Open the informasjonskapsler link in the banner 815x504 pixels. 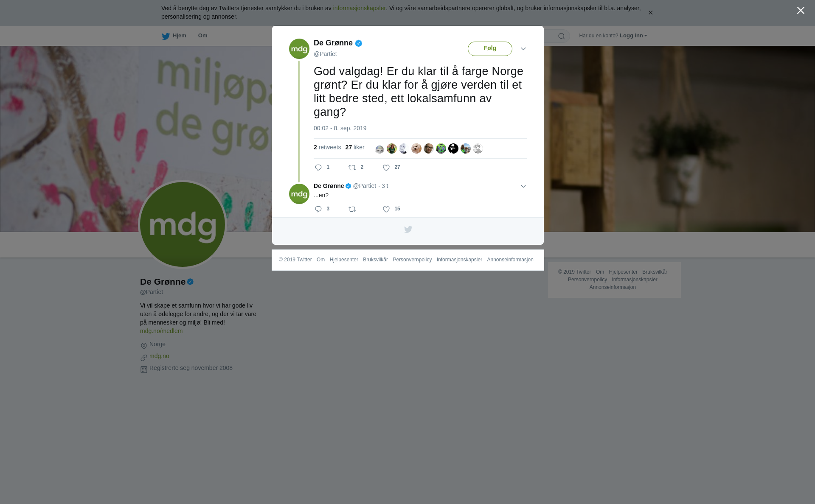point(359,8)
